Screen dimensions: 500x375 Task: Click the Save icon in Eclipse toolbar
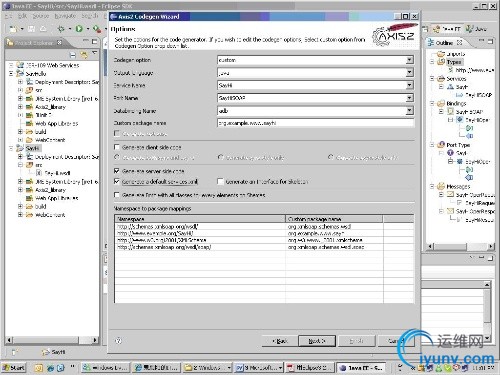tap(31, 29)
